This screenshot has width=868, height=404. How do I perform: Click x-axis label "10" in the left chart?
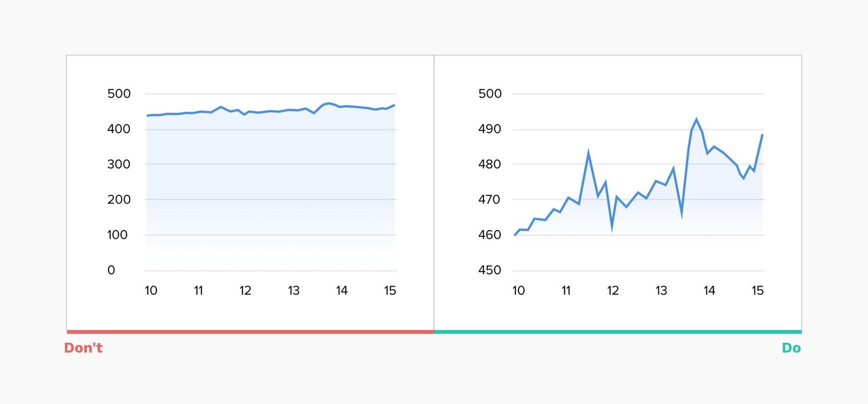pyautogui.click(x=151, y=291)
